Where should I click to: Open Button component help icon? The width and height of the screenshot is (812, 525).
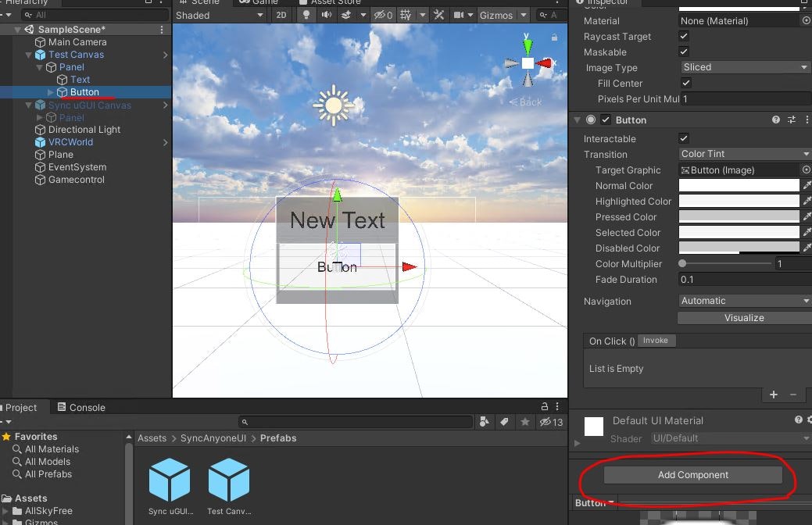tap(776, 120)
